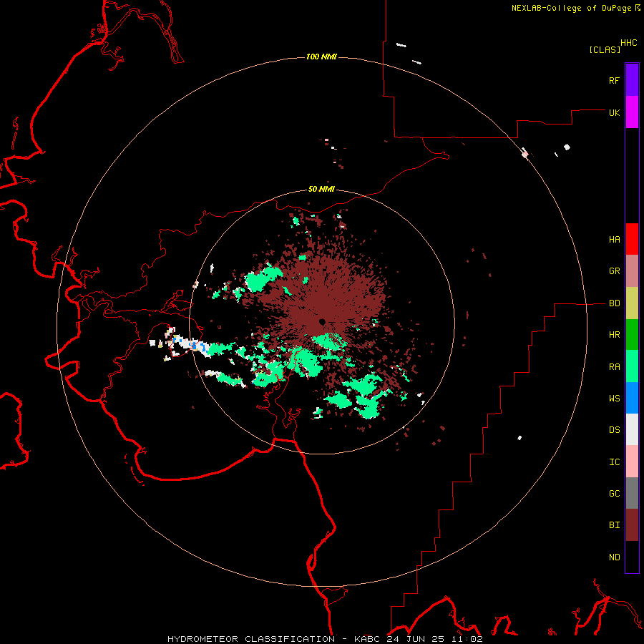Click the dark green HR legend swatch
Viewport: 644px width, 644px height.
coord(632,335)
